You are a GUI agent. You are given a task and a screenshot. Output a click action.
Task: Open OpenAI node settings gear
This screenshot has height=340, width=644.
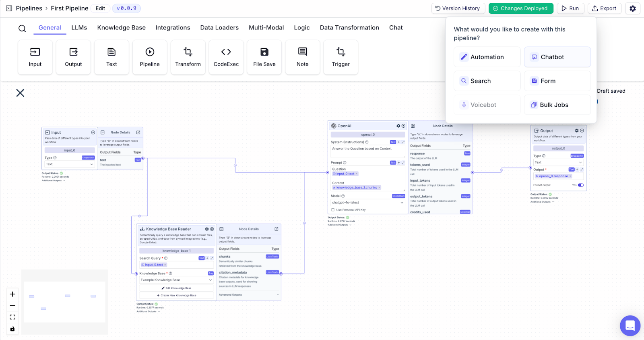pyautogui.click(x=398, y=126)
